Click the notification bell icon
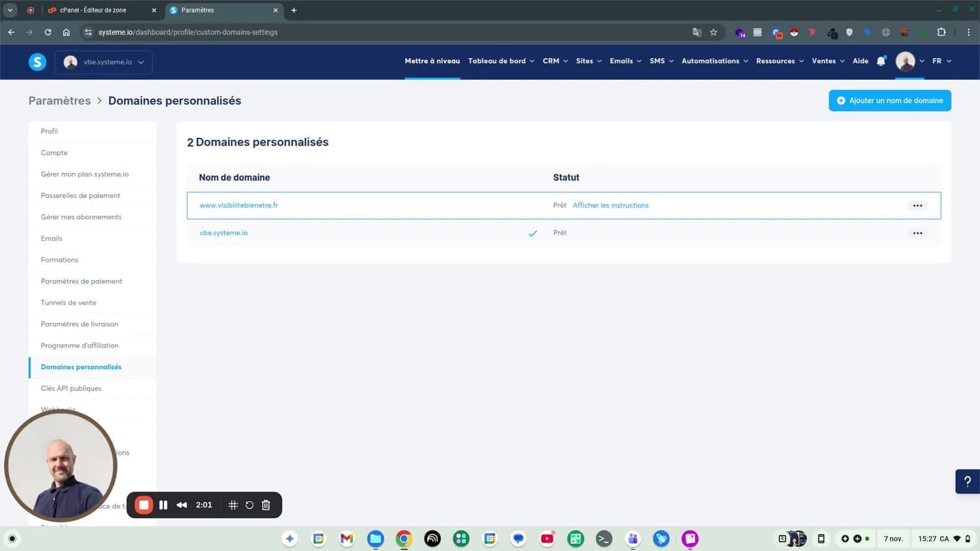The height and width of the screenshot is (551, 980). pyautogui.click(x=881, y=61)
